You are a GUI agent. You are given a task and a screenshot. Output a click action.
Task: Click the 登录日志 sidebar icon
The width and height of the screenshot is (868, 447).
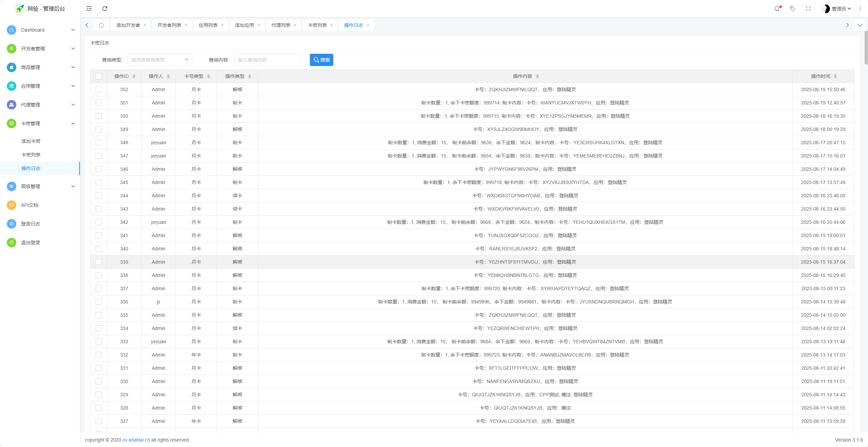tap(12, 224)
